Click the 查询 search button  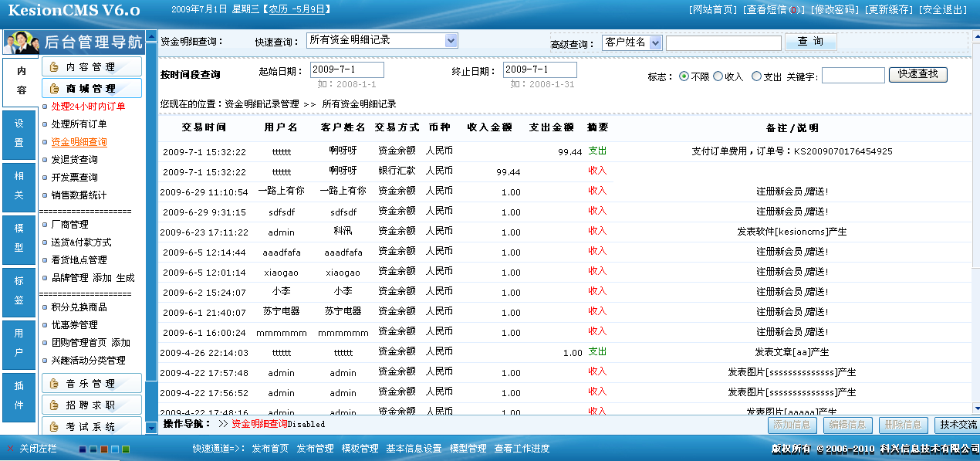tap(810, 40)
